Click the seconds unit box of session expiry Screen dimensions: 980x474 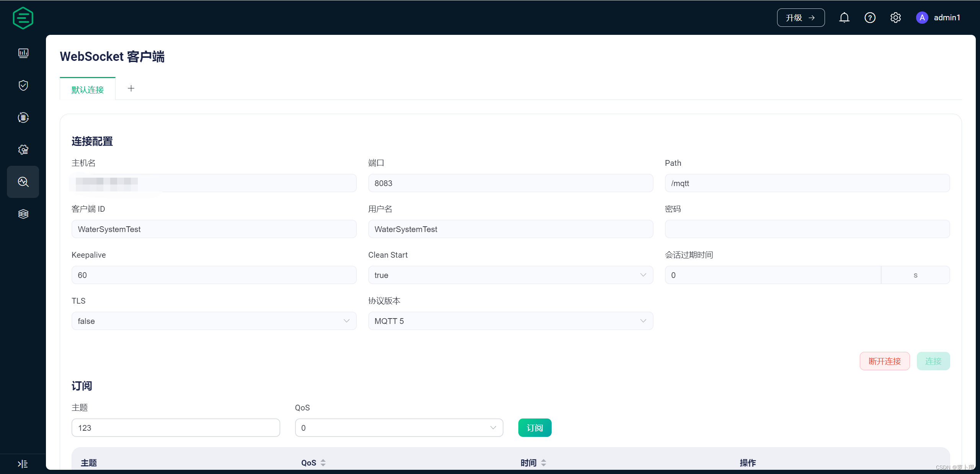pos(915,275)
